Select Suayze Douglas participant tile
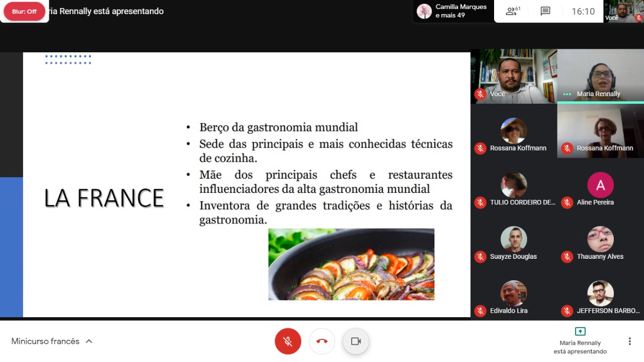The height and width of the screenshot is (362, 644). [514, 240]
